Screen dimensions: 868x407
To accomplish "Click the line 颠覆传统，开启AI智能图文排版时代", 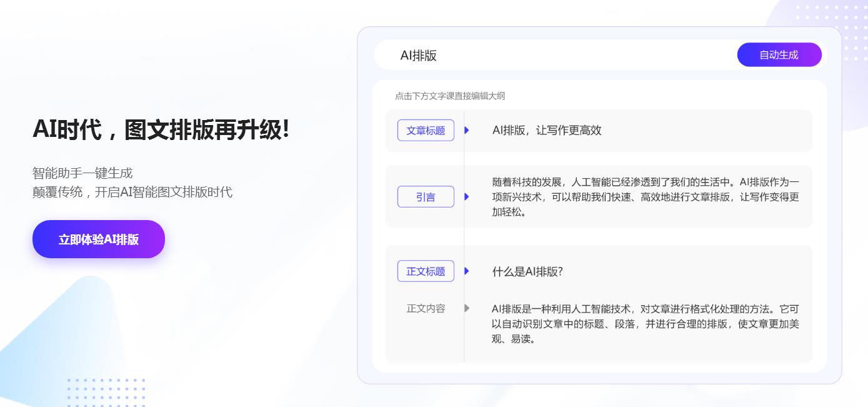I will point(132,192).
